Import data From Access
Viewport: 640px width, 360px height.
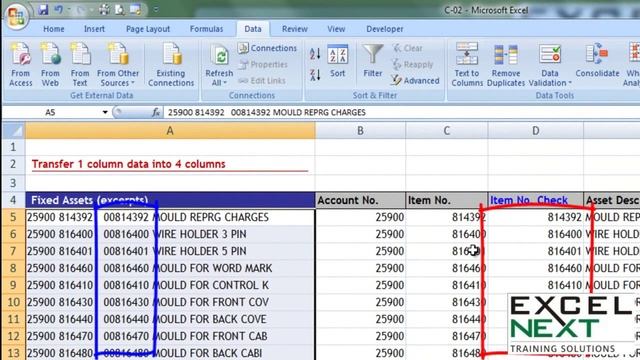pos(20,64)
